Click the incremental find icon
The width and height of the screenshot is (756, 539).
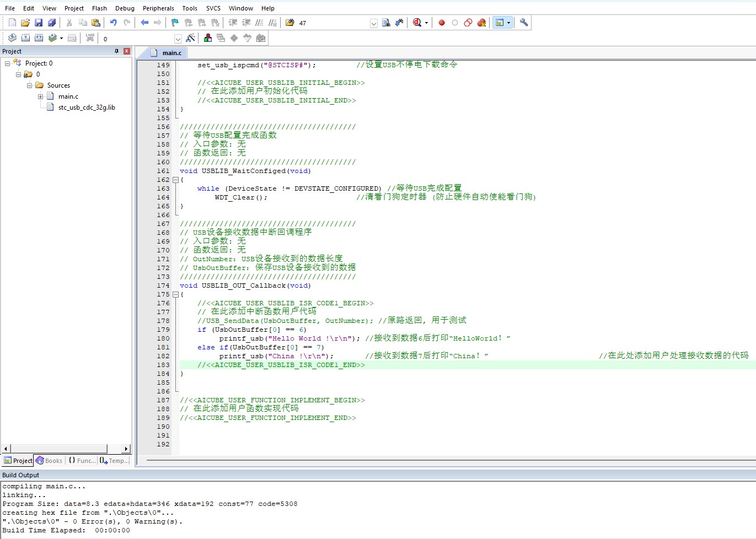(x=399, y=23)
